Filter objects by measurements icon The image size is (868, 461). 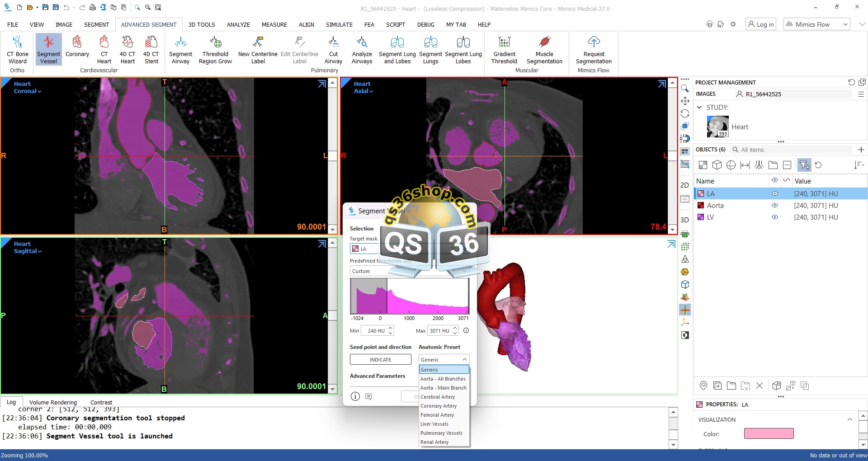[745, 165]
